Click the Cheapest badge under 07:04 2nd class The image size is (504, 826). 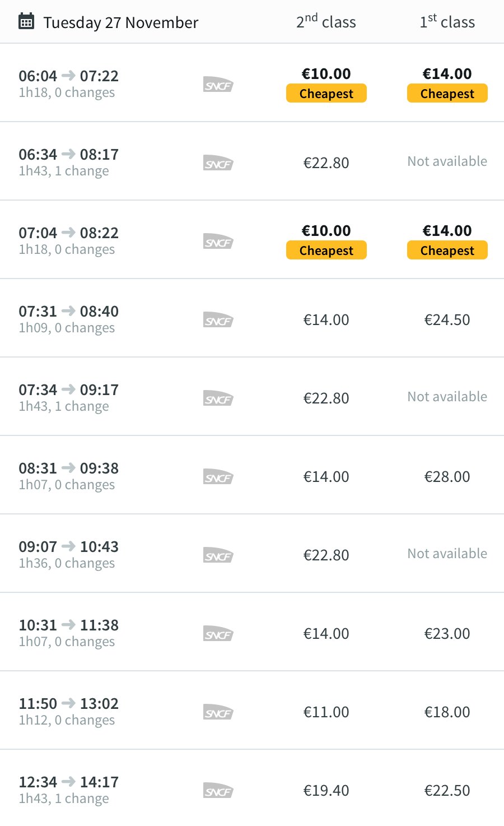[x=326, y=250]
